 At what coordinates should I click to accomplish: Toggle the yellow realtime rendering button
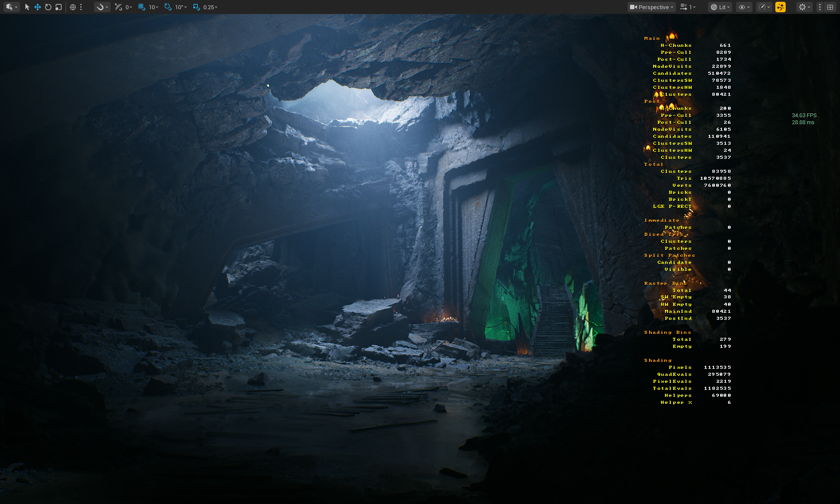pos(780,7)
